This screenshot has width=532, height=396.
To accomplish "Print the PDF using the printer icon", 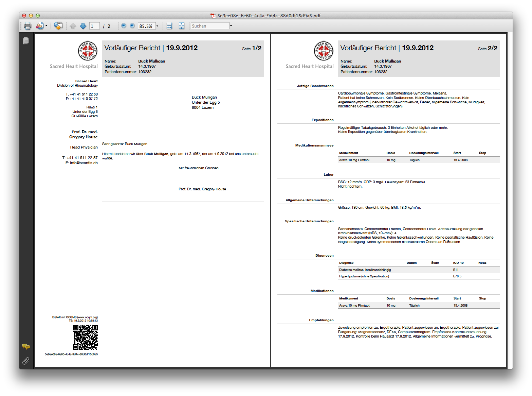I will coord(28,26).
